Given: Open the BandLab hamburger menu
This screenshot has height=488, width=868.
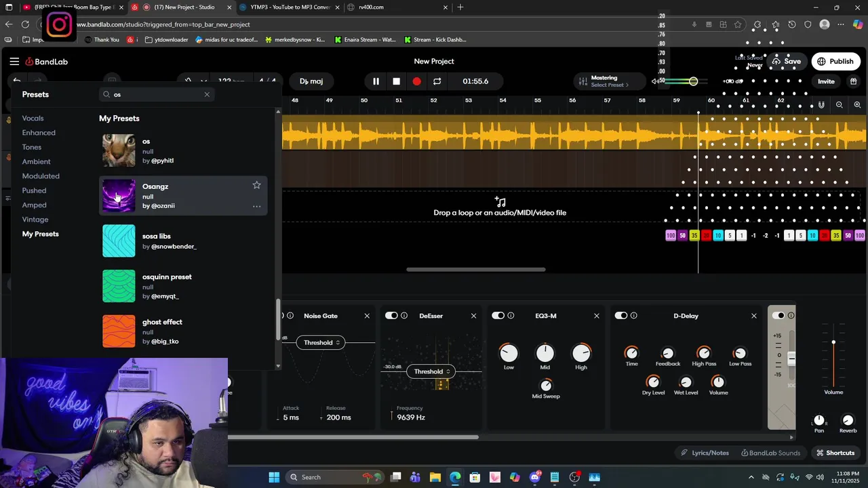Looking at the screenshot, I should [x=14, y=62].
